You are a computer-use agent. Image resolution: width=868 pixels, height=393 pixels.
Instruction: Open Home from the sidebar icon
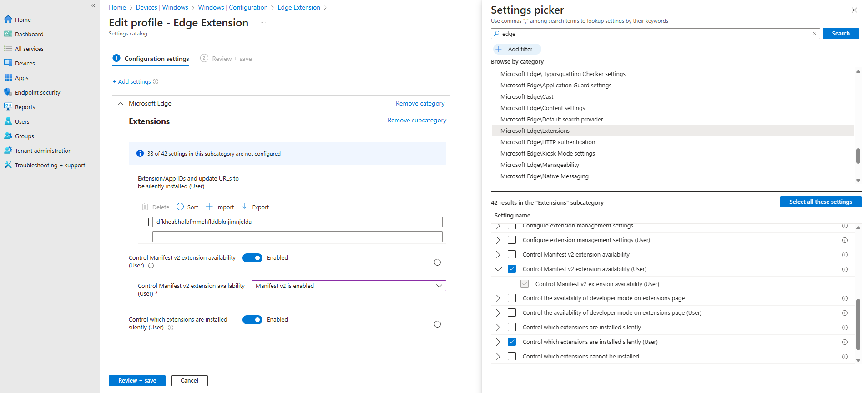click(x=8, y=19)
